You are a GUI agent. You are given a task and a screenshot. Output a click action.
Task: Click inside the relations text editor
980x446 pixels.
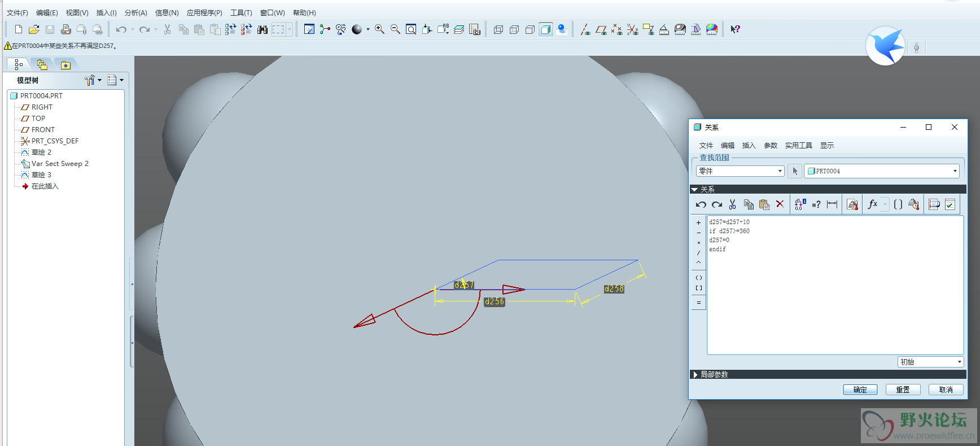click(x=835, y=285)
